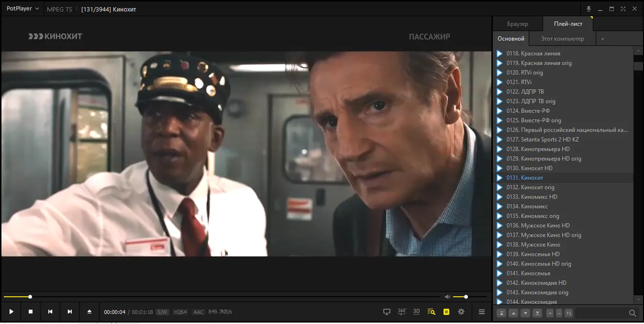This screenshot has width=644, height=324.
Task: Switch to the Плей-лист tab
Action: [x=568, y=24]
